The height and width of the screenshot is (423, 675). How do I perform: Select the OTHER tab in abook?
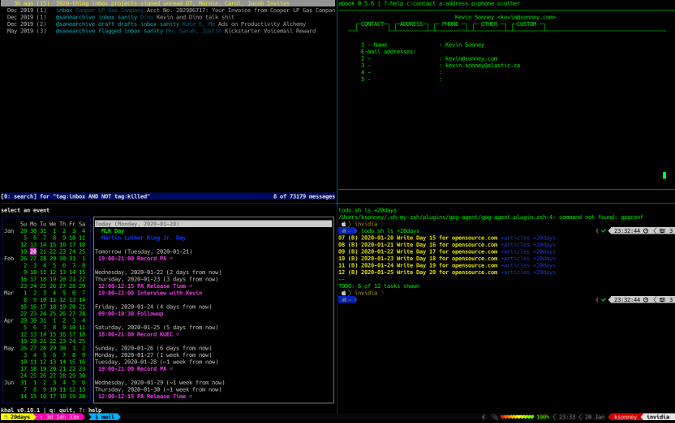(x=488, y=23)
